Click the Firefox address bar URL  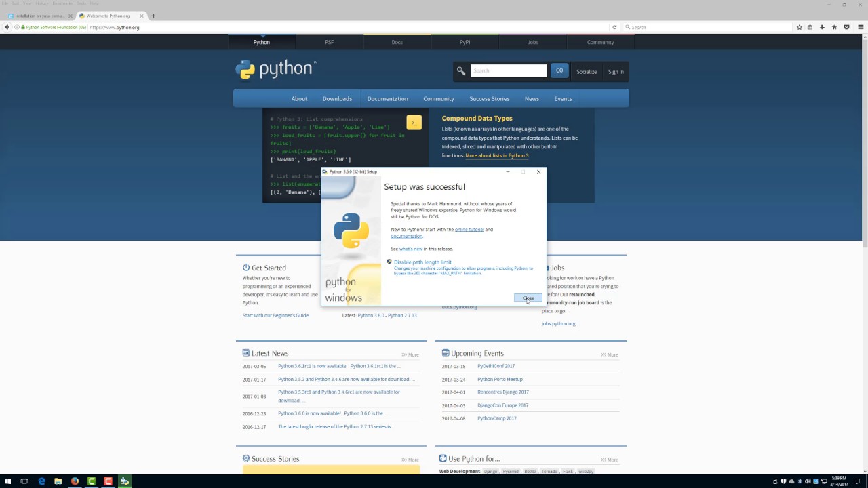[115, 27]
